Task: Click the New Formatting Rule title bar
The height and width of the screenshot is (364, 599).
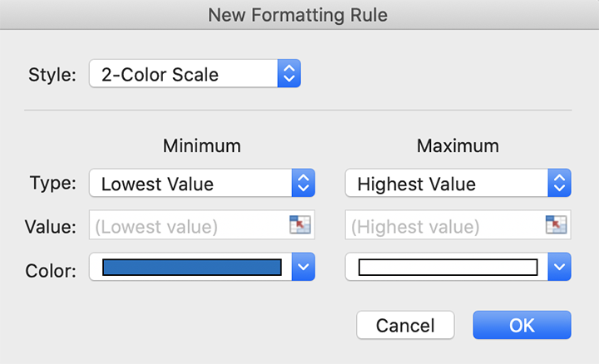Action: [299, 15]
